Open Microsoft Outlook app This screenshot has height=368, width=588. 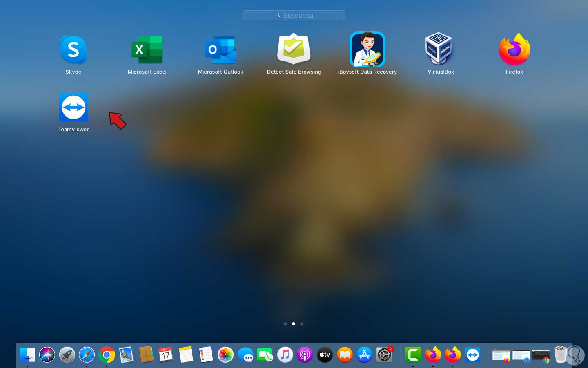click(x=220, y=50)
